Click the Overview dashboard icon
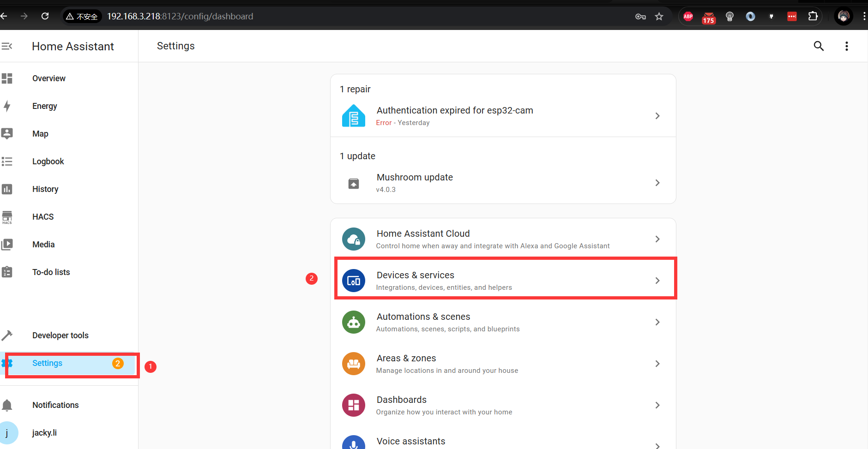This screenshot has width=868, height=449. point(7,78)
